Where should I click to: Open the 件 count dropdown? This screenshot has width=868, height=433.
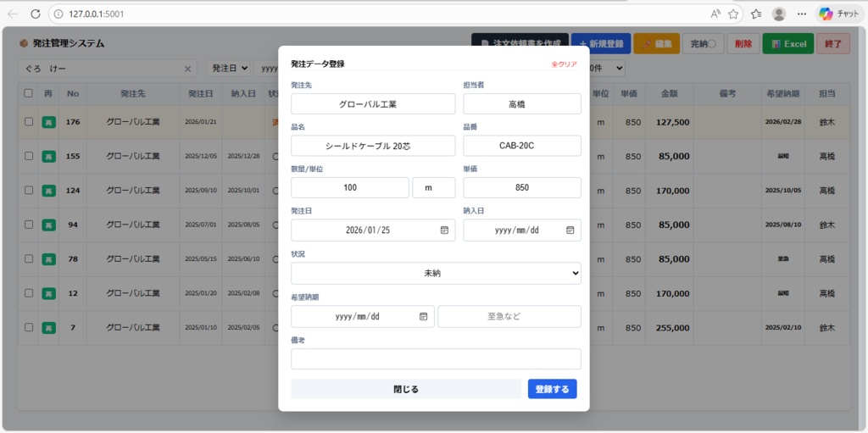tap(607, 68)
